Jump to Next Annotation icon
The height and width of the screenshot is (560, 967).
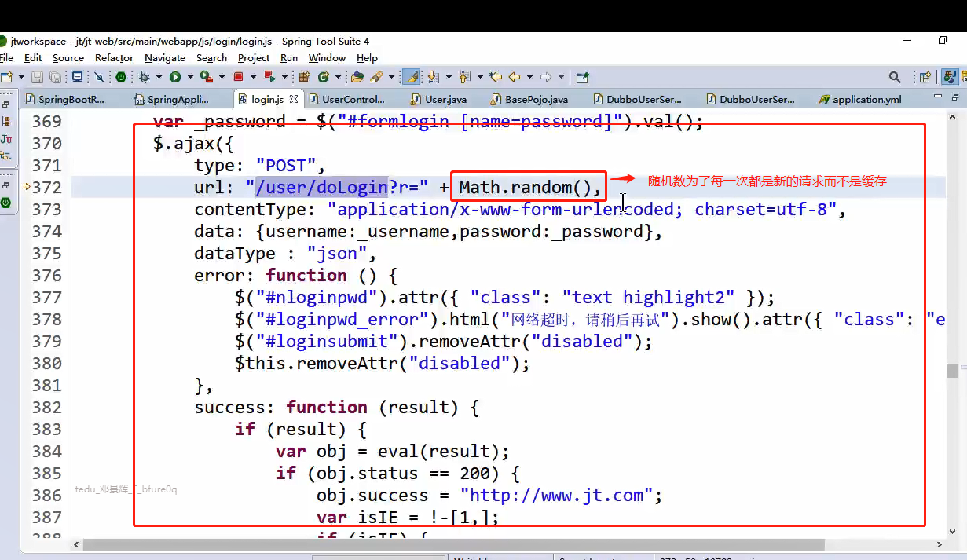pos(433,77)
